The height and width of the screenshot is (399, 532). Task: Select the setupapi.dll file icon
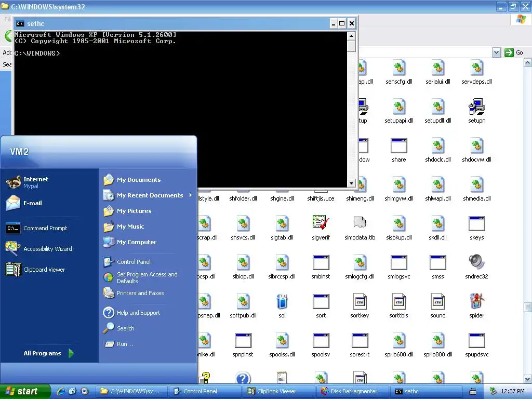click(398, 107)
